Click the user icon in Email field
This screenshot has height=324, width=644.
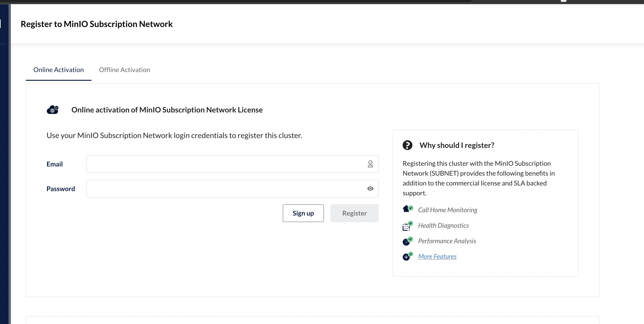pyautogui.click(x=370, y=164)
